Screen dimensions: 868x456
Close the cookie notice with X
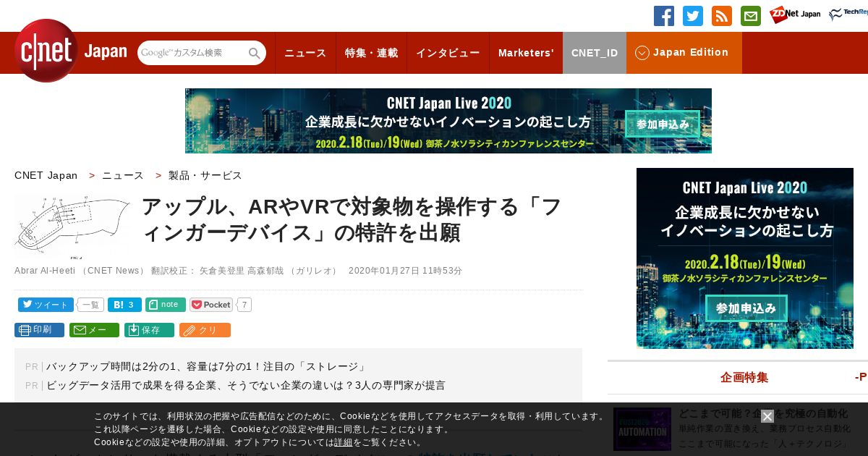point(767,416)
